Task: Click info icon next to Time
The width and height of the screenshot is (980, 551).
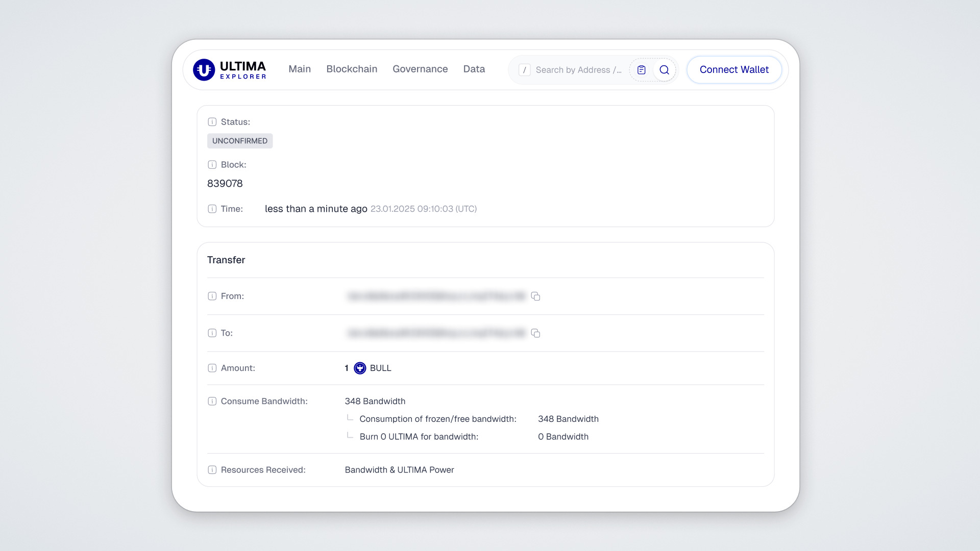Action: (212, 209)
